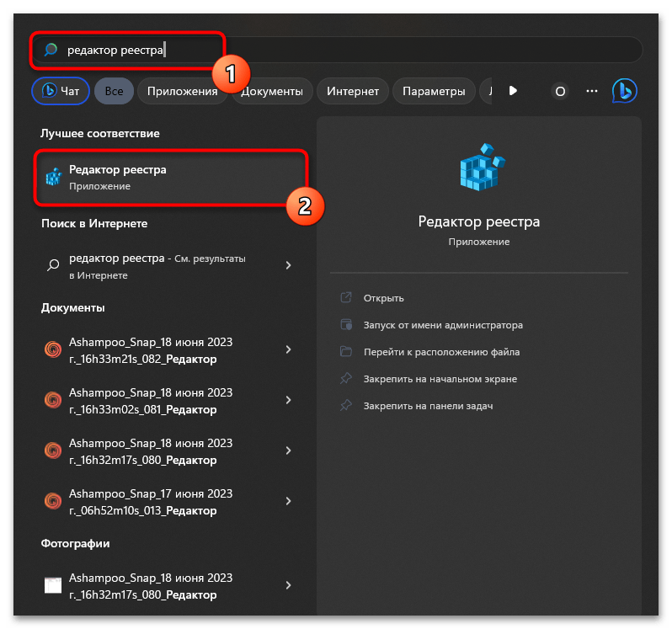Choose Перейти к расположению файла
672x629 pixels.
[x=441, y=352]
